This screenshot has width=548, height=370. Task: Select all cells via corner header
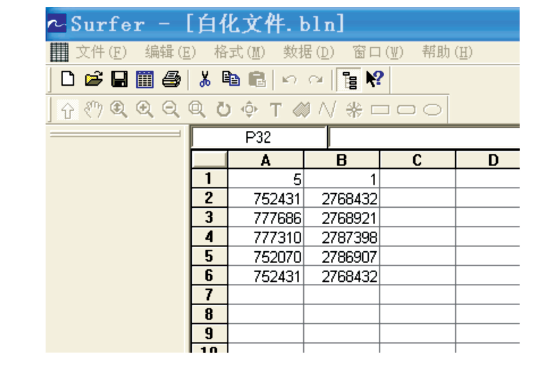[x=209, y=160]
